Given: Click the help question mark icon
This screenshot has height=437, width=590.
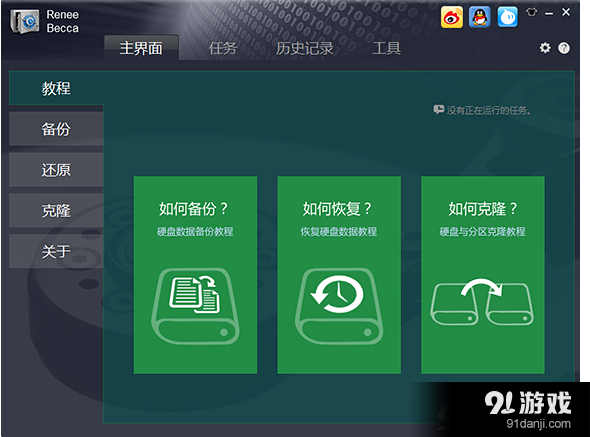Looking at the screenshot, I should click(564, 48).
